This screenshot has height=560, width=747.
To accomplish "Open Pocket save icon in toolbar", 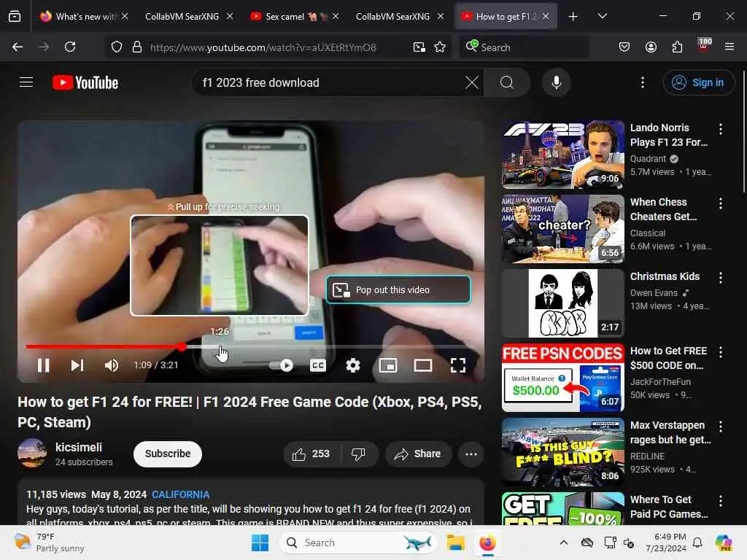I will point(624,47).
